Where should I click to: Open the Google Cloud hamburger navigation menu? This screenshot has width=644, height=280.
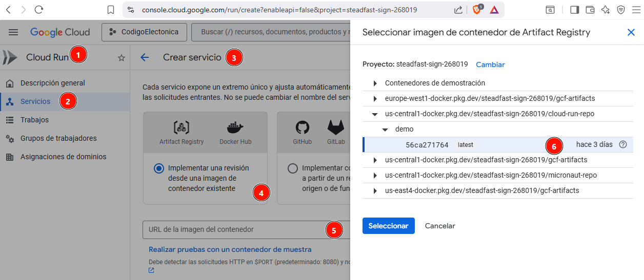(13, 32)
